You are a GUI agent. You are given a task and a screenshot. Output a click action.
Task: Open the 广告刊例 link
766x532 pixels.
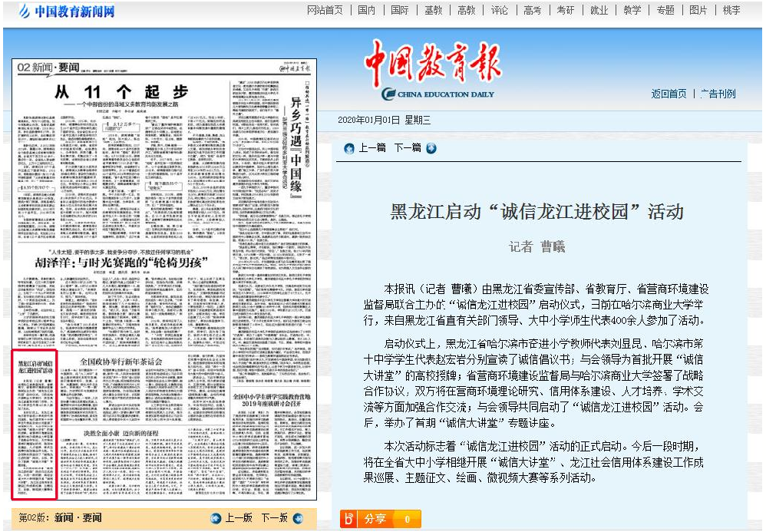click(x=717, y=94)
